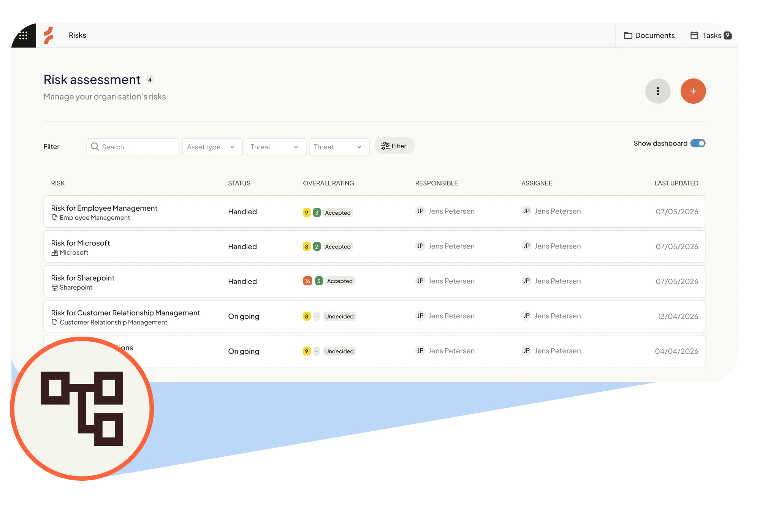
Task: Open the Risk for Sharepoint row
Action: pyautogui.click(x=375, y=281)
